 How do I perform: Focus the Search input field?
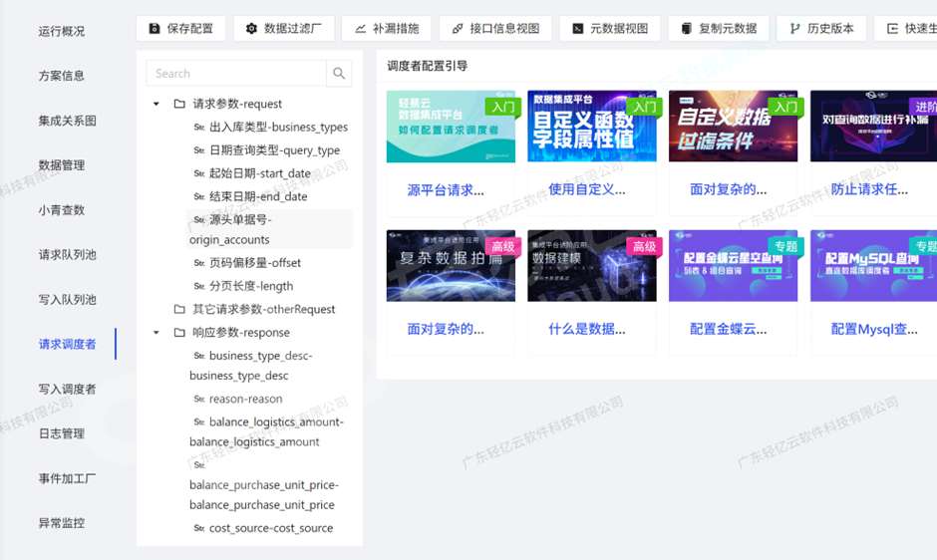pyautogui.click(x=235, y=74)
